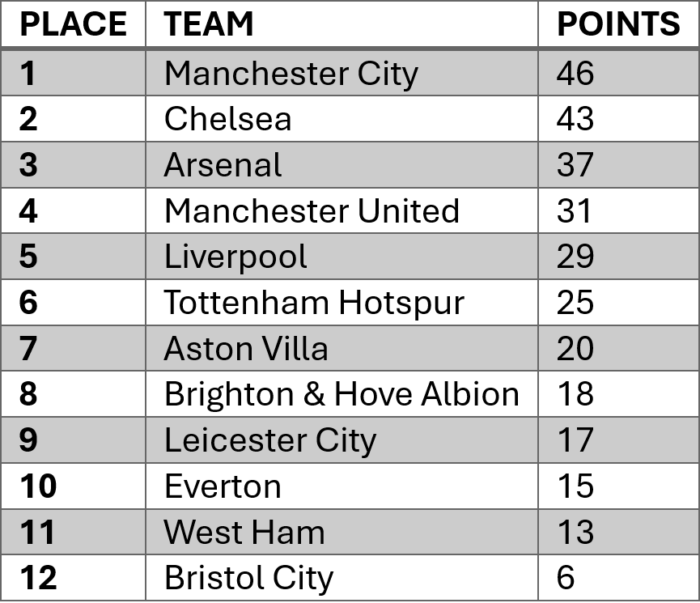Screen dimensions: 700x603
Task: Select the Everton team cell
Action: pos(223,486)
